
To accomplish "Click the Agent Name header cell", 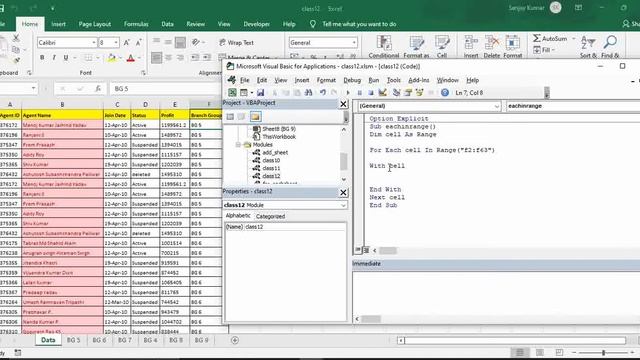I will click(62, 115).
